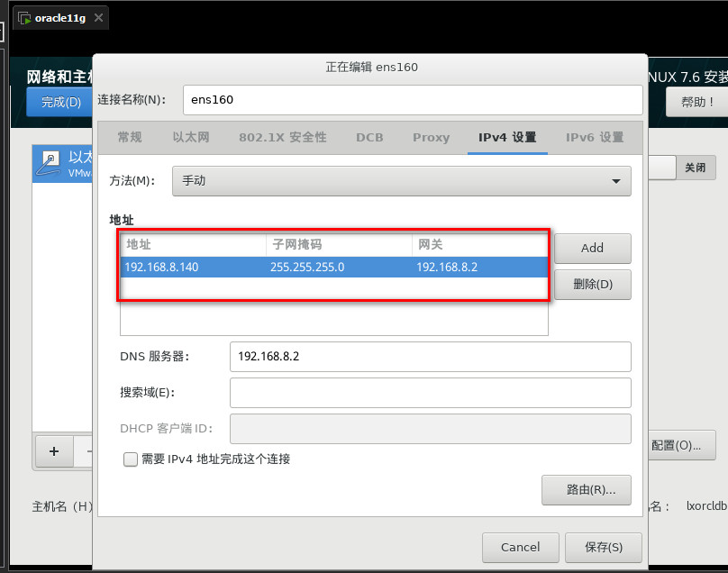Close the oracle11g VM tab
Screen dimensions: 728x573
click(x=98, y=18)
